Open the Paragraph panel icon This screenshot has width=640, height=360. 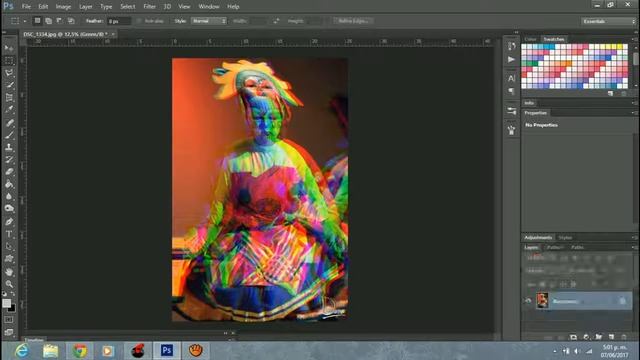tap(511, 91)
